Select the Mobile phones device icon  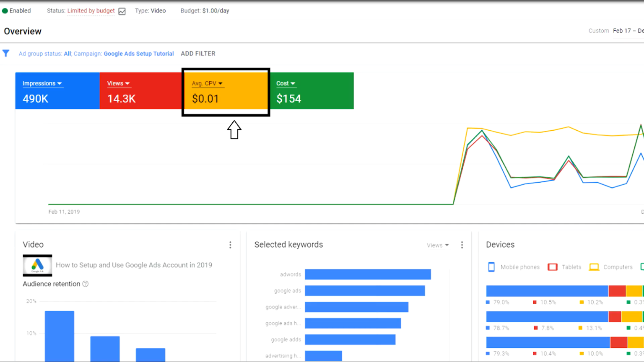[491, 267]
